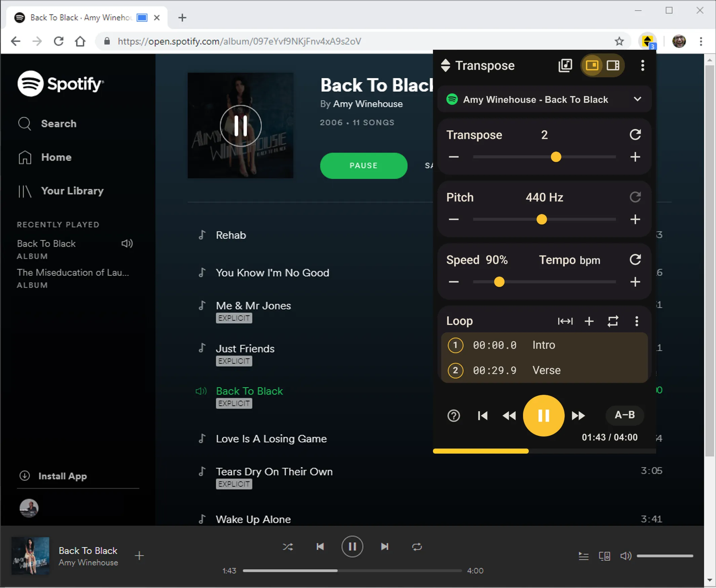Image resolution: width=716 pixels, height=588 pixels.
Task: Open Amy Winehouse artist link
Action: (x=368, y=104)
